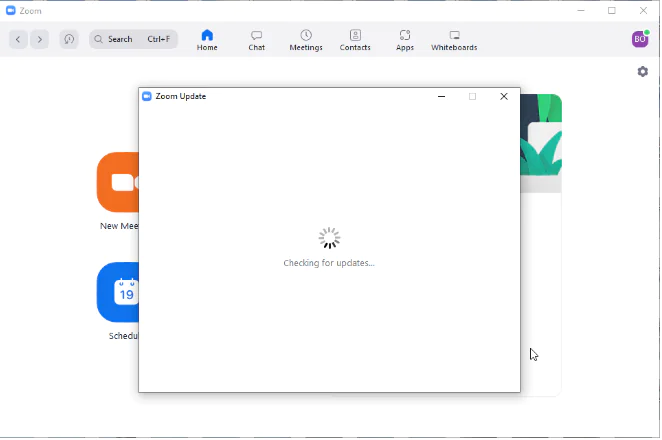Open the Chat tab

(257, 40)
